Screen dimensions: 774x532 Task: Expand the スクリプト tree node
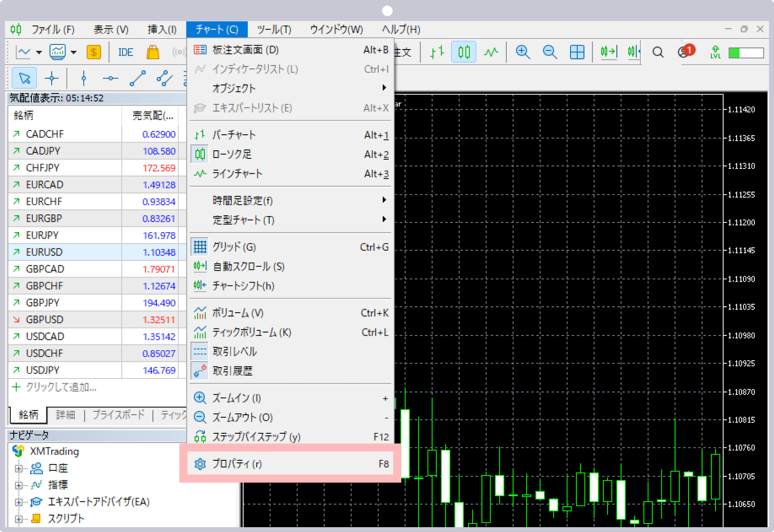19,519
